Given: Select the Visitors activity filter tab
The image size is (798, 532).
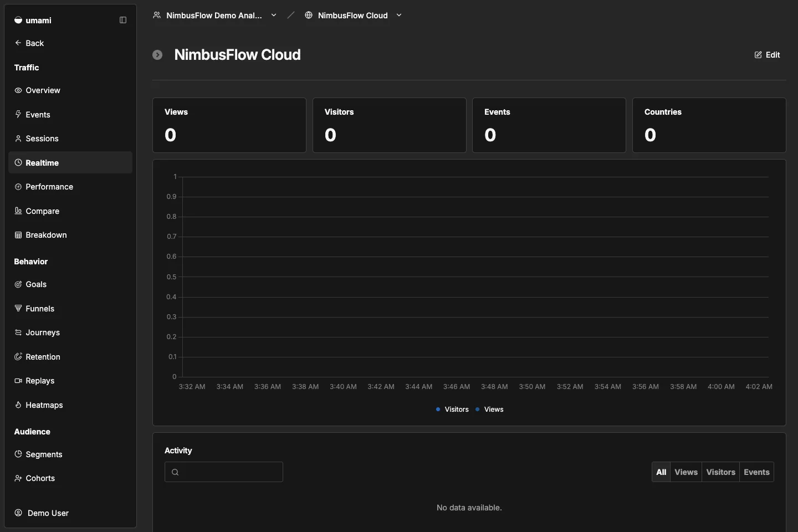Looking at the screenshot, I should tap(720, 472).
